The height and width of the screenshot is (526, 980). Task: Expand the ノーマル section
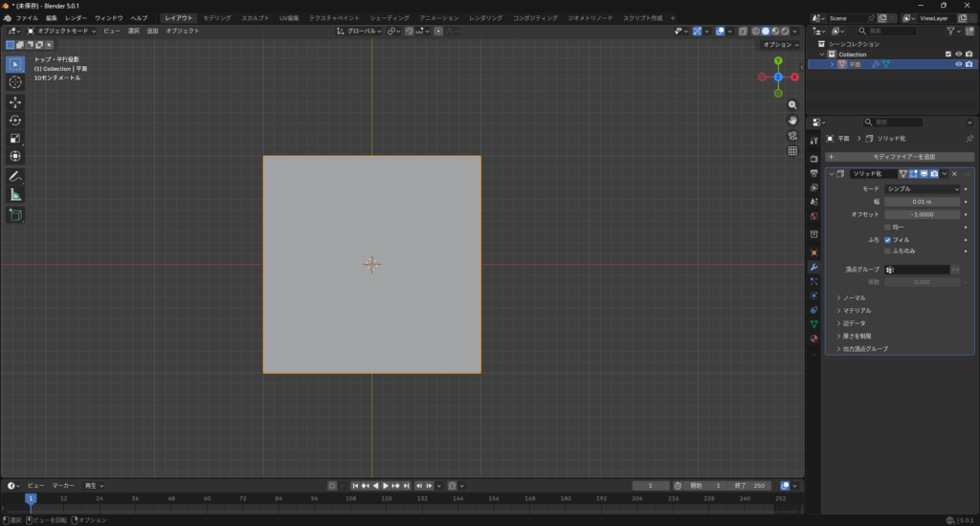point(854,298)
